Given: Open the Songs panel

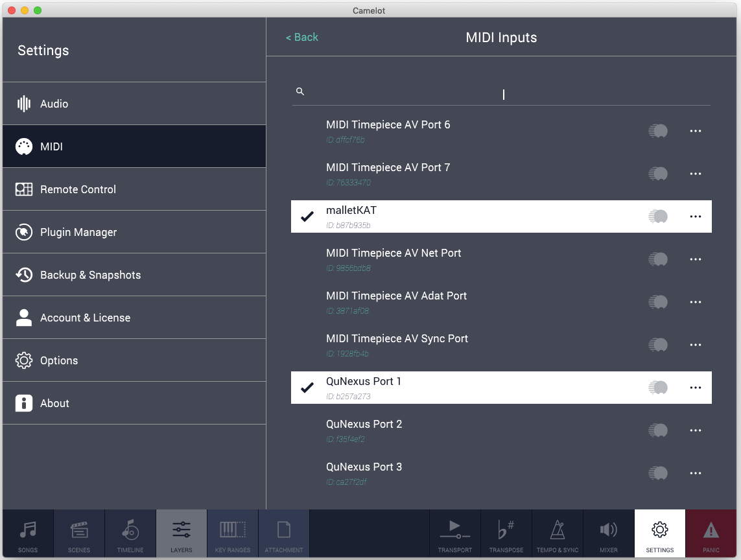Looking at the screenshot, I should [27, 533].
